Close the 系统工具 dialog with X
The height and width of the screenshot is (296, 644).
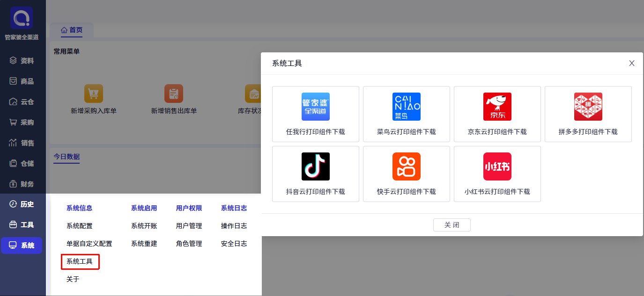tap(632, 63)
